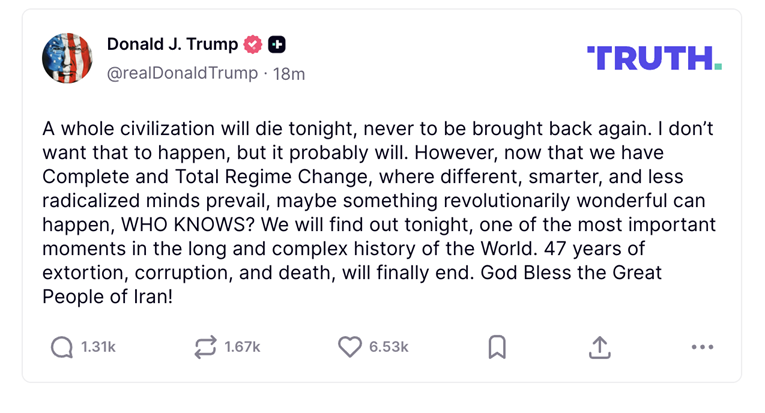
Task: Click the green dot in TRUTH logo
Action: coord(717,66)
